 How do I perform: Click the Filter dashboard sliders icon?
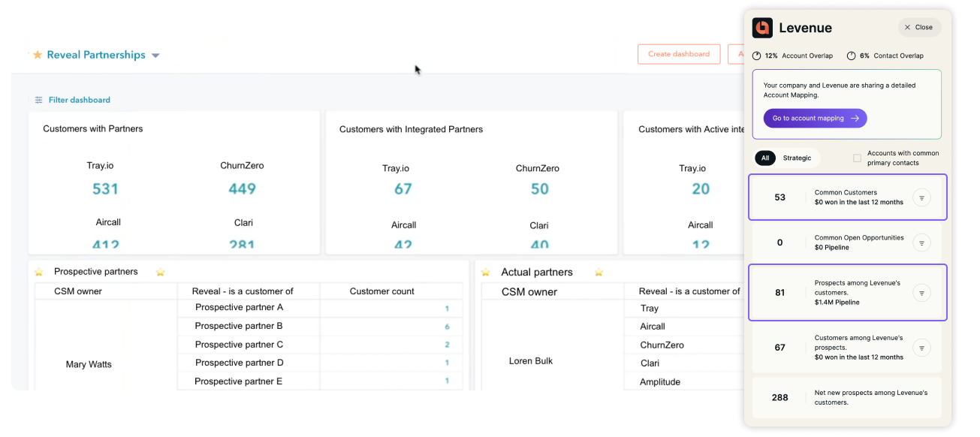pos(39,100)
